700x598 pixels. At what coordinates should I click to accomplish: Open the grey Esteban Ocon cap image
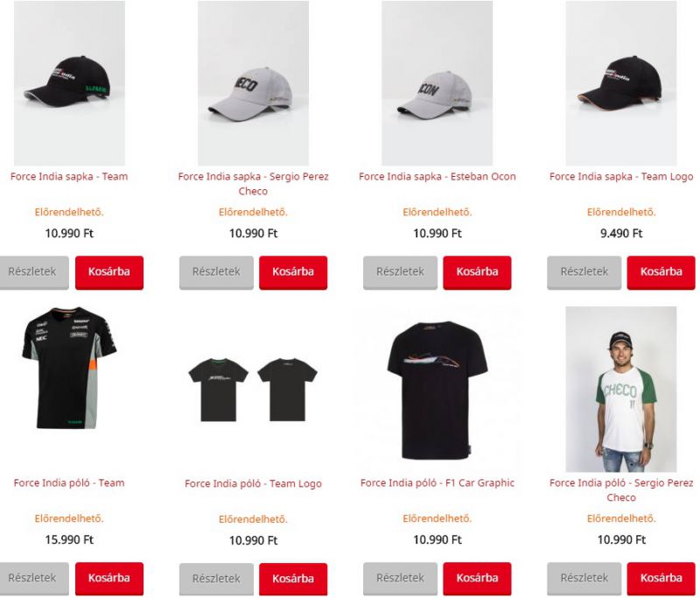tap(437, 83)
